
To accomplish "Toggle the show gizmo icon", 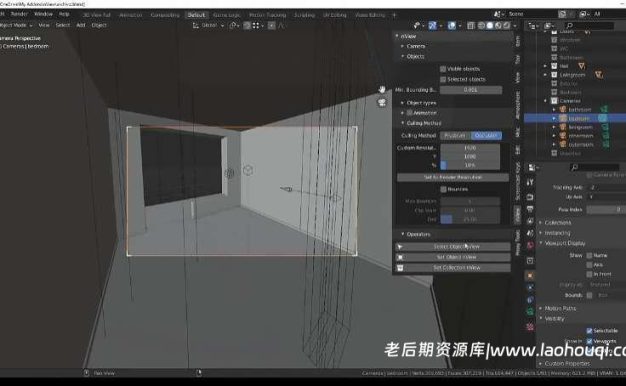I will (x=432, y=26).
